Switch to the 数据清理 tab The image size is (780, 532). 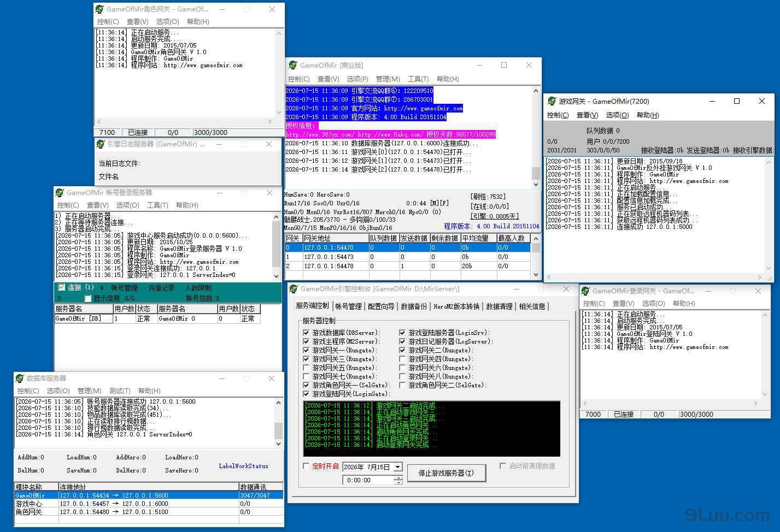coord(500,306)
